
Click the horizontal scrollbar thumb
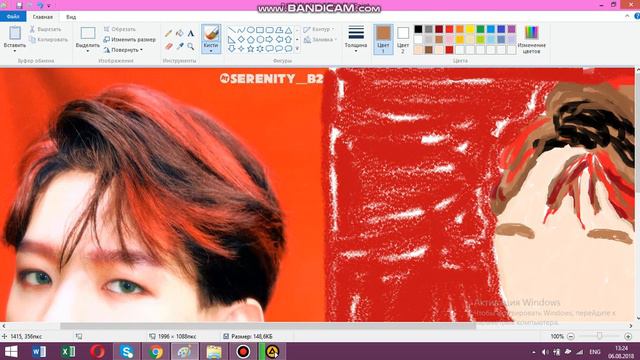(x=268, y=326)
